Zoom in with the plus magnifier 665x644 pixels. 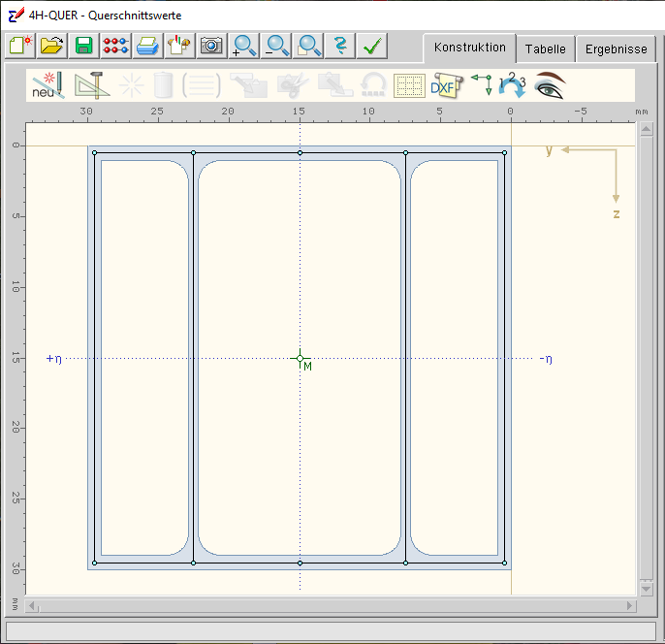pos(244,46)
